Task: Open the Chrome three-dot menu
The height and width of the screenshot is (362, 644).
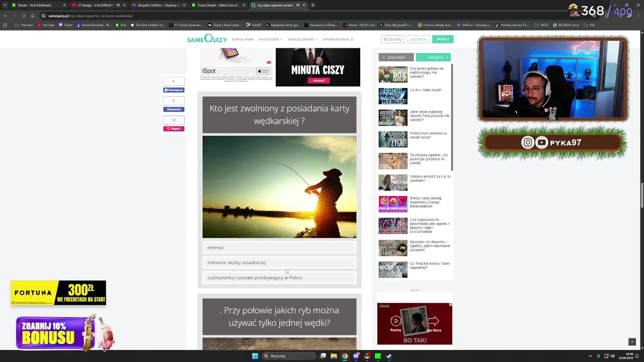Action: [x=639, y=16]
